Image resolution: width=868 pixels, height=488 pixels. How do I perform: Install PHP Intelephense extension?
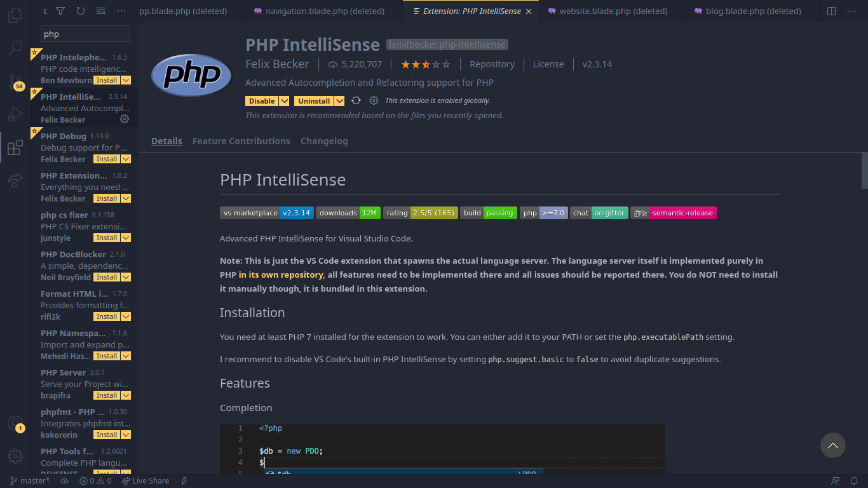coord(107,80)
